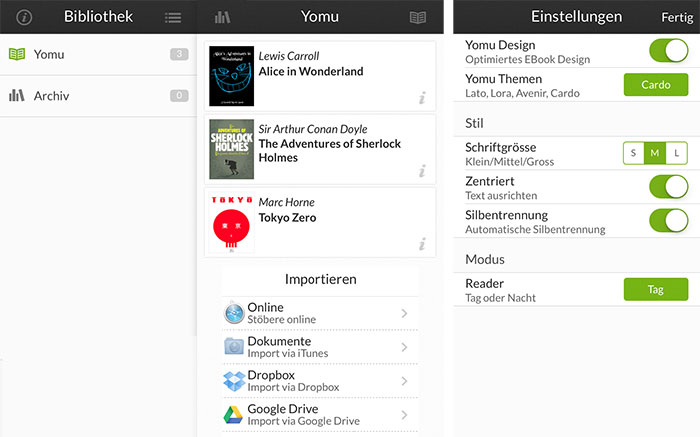
Task: Show info for The Adventures of Sherlock Holmes
Action: coord(422,171)
